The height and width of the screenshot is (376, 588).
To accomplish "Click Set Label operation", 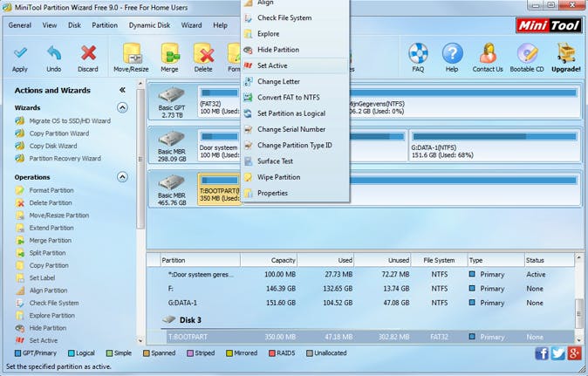I will [35, 277].
